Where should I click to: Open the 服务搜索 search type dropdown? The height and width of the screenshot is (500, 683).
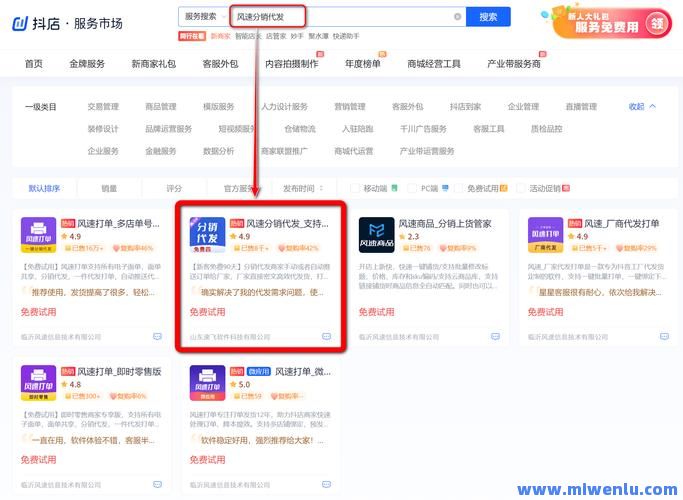[203, 17]
